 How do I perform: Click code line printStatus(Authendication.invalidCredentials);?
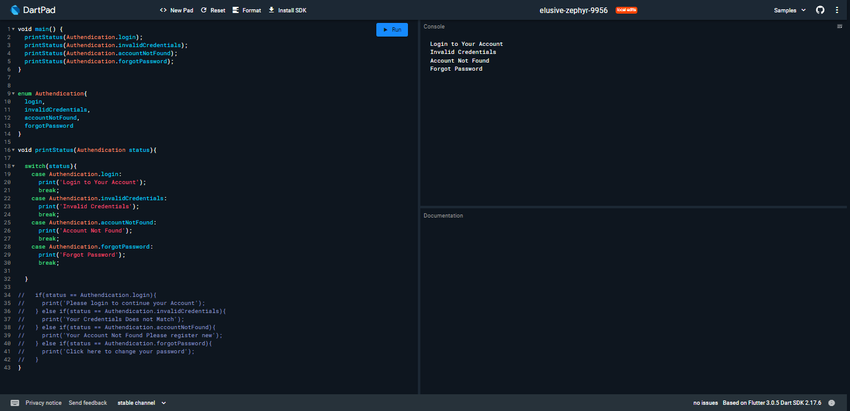coord(106,45)
